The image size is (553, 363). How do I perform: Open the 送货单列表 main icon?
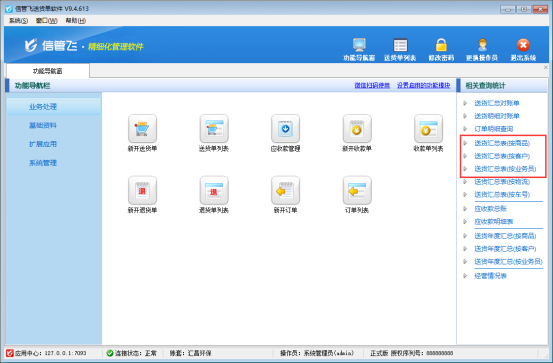click(214, 129)
